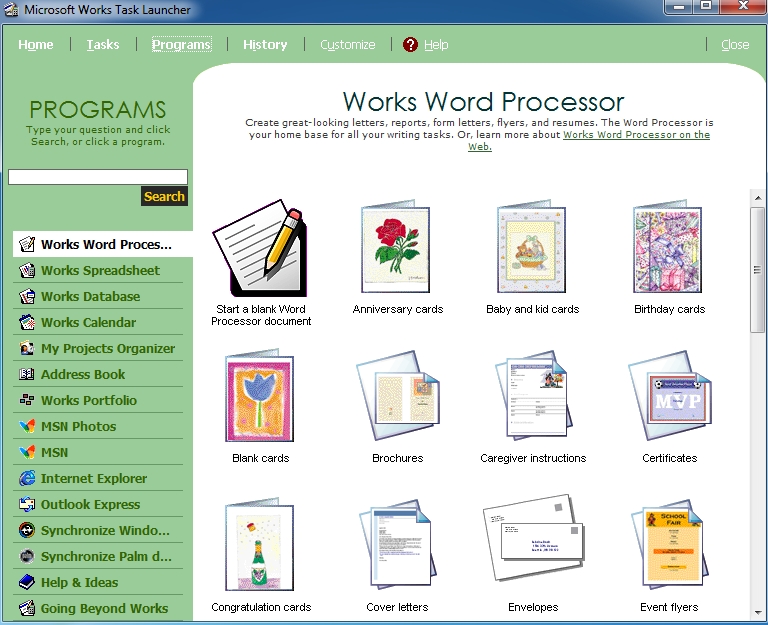Click the Outlook Express icon

(26, 505)
